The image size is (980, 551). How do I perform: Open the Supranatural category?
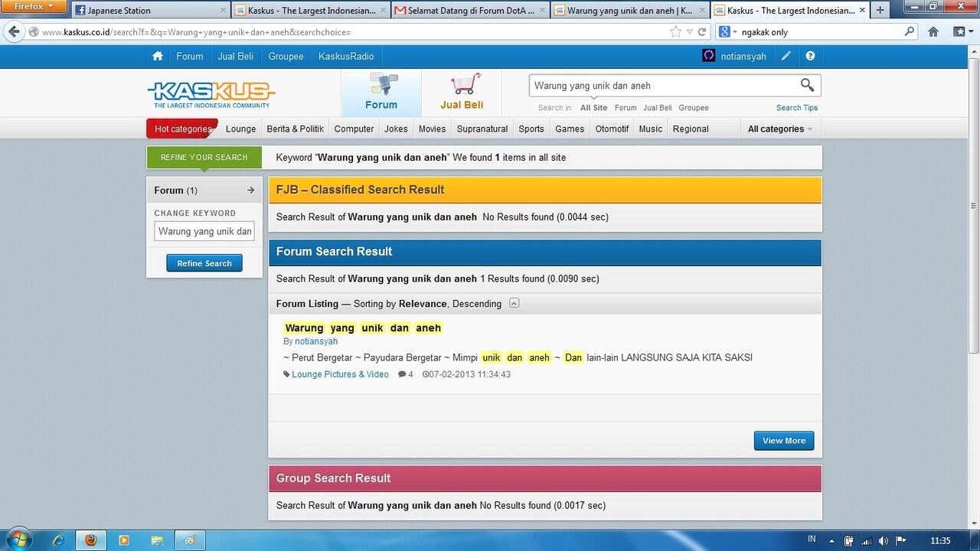482,129
